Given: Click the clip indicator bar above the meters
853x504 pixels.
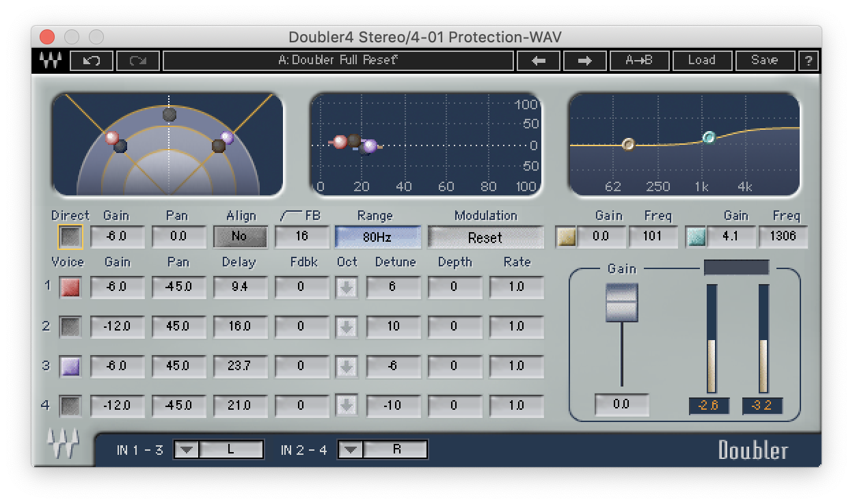Looking at the screenshot, I should [737, 267].
